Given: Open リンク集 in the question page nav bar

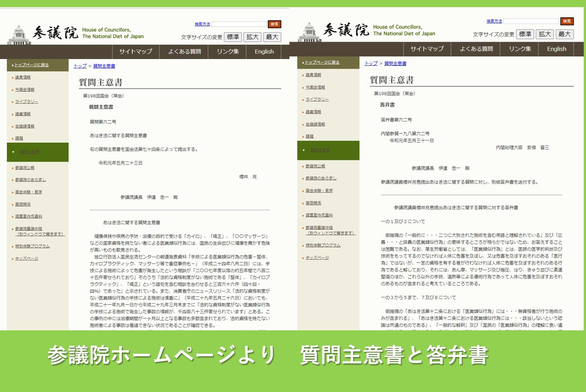Looking at the screenshot, I should 227,51.
